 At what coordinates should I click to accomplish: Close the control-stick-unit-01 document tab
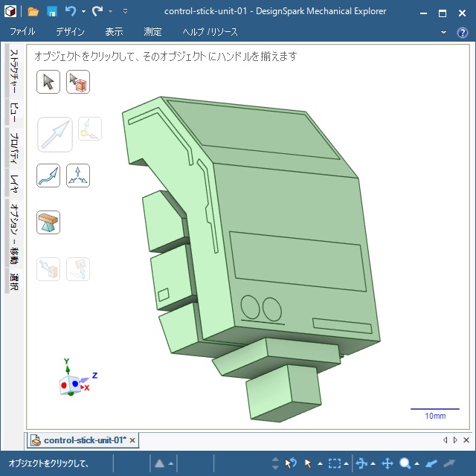pos(132,440)
